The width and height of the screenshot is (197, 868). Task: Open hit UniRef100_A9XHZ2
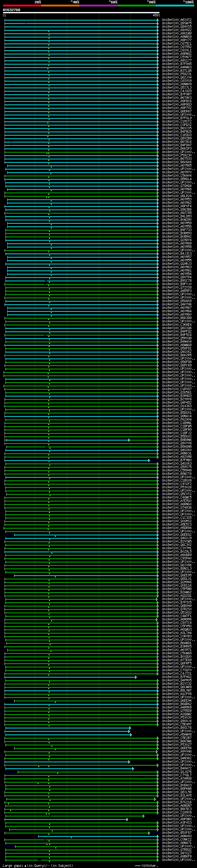[176, 30]
